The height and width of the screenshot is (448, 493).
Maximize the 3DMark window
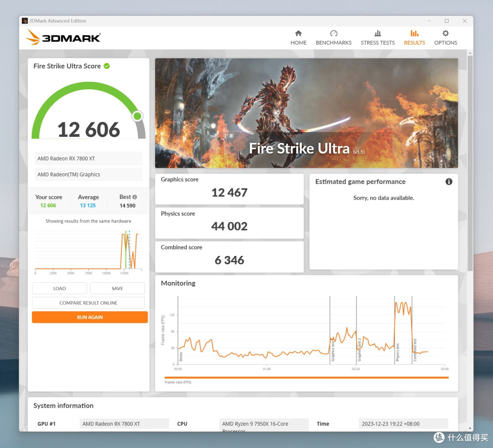point(446,21)
